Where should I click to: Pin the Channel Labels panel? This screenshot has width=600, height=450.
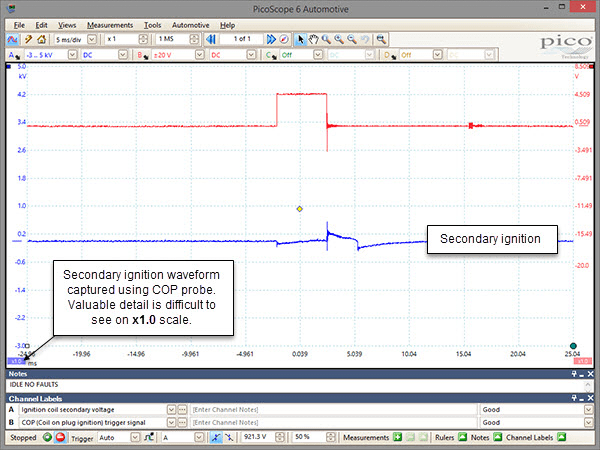(x=574, y=398)
